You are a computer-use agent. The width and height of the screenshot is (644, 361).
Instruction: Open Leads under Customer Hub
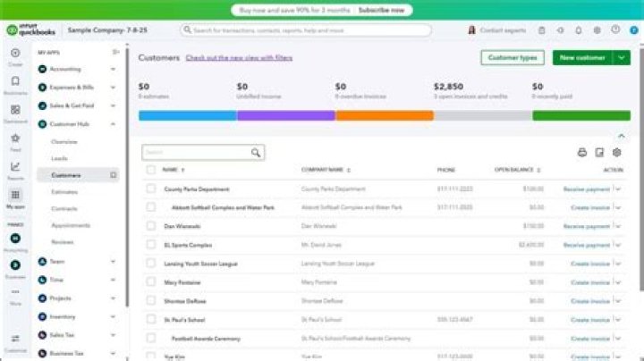(x=60, y=158)
